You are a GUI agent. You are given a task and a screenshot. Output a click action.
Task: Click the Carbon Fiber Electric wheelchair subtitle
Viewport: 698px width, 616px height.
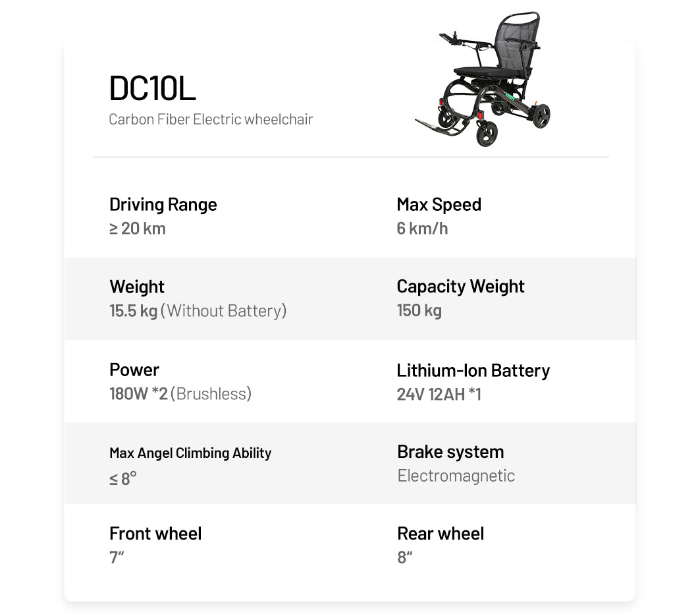pos(211,120)
